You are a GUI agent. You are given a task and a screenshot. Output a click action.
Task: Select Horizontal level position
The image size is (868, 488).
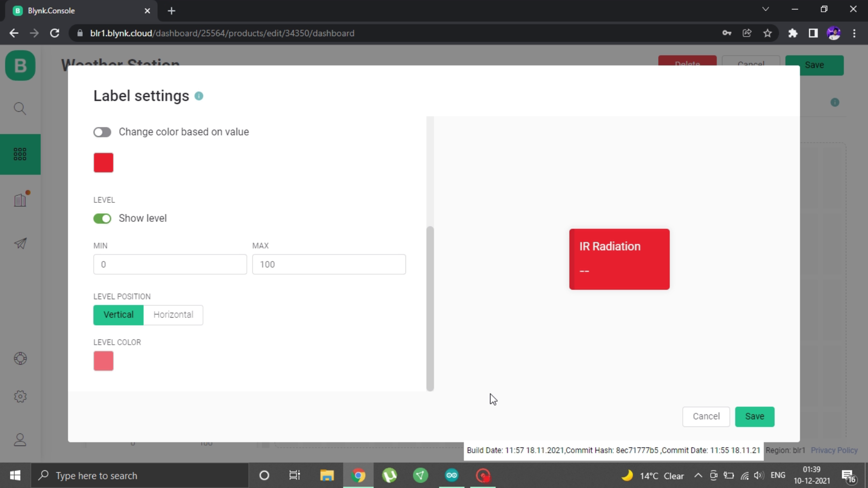[x=173, y=315]
